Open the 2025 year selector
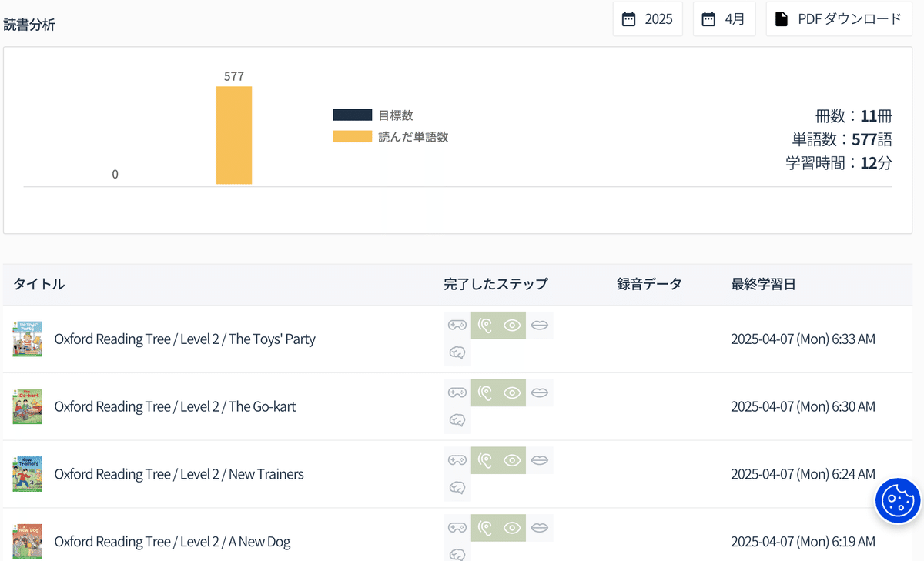Viewport: 924px width, 561px height. (x=648, y=19)
